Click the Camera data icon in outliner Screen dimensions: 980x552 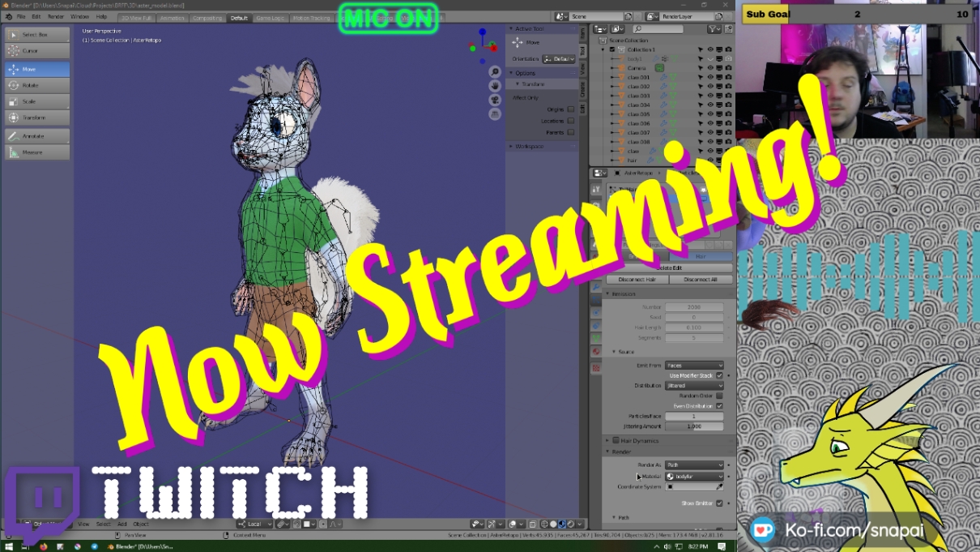click(660, 68)
